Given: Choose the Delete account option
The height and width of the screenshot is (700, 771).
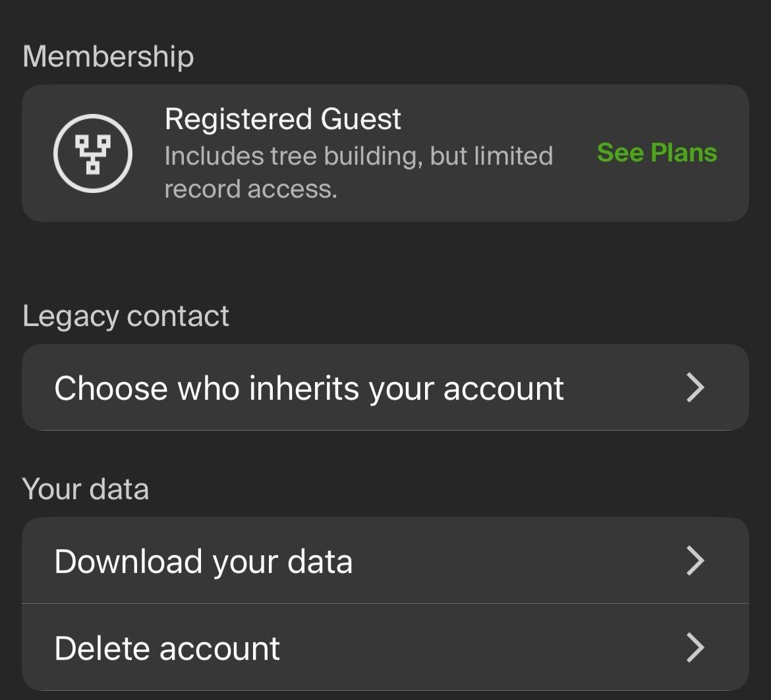Looking at the screenshot, I should click(x=167, y=648).
